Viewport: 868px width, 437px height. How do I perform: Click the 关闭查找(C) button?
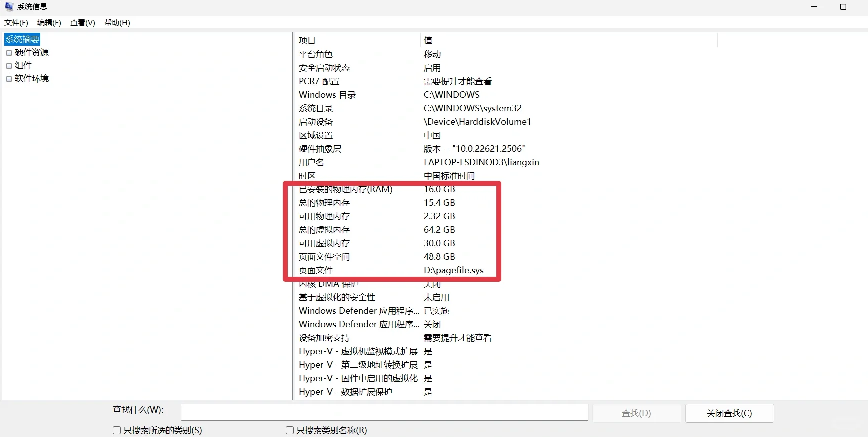[x=729, y=413]
